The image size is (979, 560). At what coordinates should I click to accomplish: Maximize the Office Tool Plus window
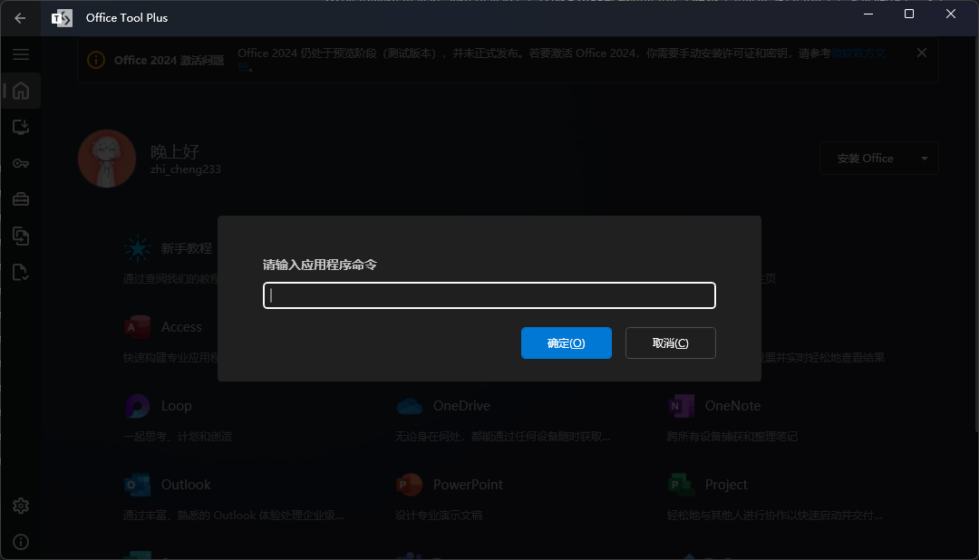click(909, 14)
